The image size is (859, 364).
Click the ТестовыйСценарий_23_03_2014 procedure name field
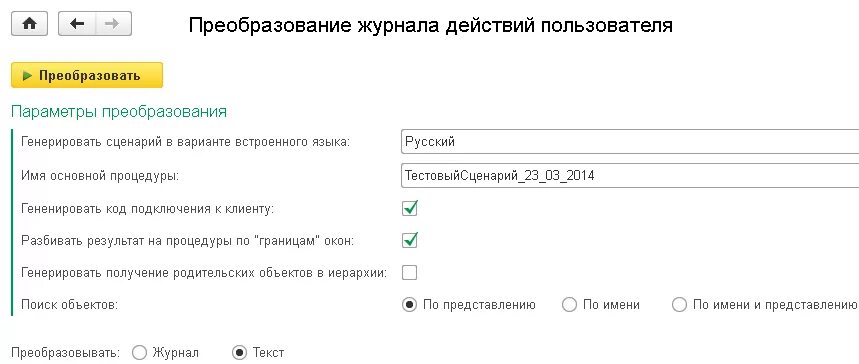click(630, 175)
